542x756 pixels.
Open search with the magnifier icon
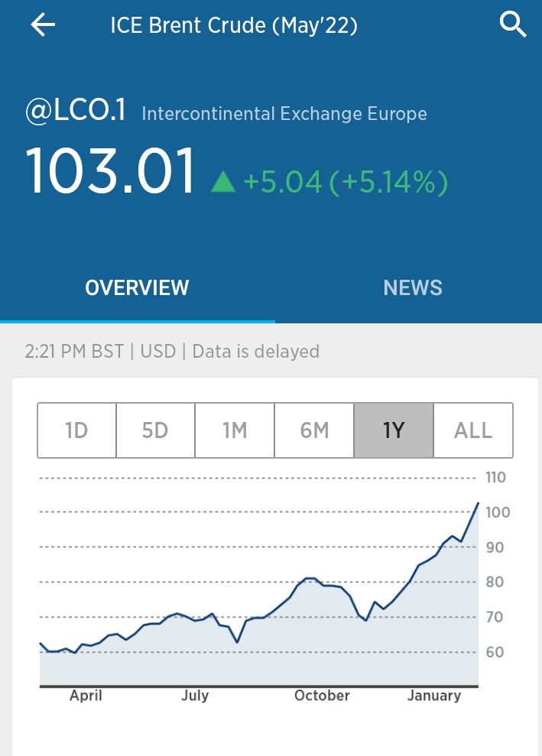point(513,25)
